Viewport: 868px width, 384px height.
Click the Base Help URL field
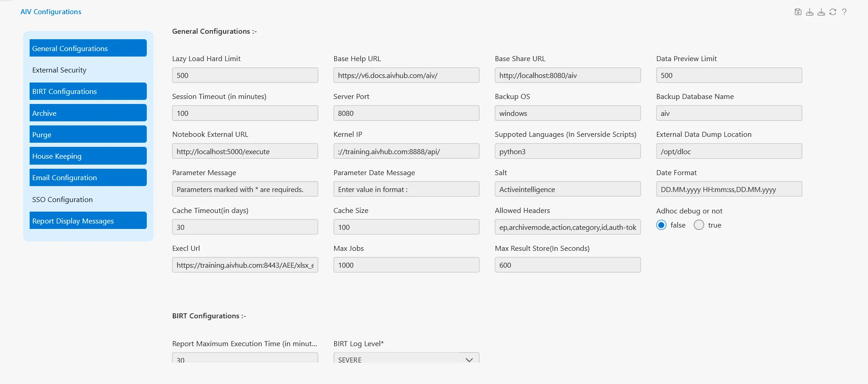pos(406,75)
